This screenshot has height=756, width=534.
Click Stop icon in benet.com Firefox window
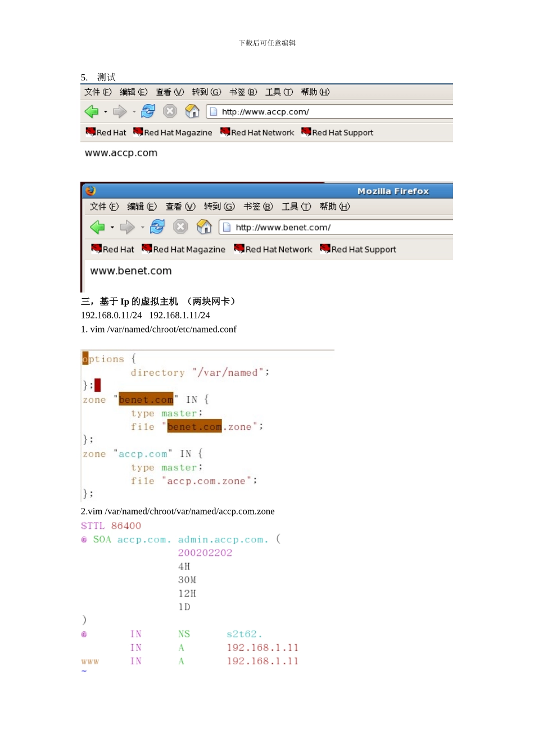point(180,227)
